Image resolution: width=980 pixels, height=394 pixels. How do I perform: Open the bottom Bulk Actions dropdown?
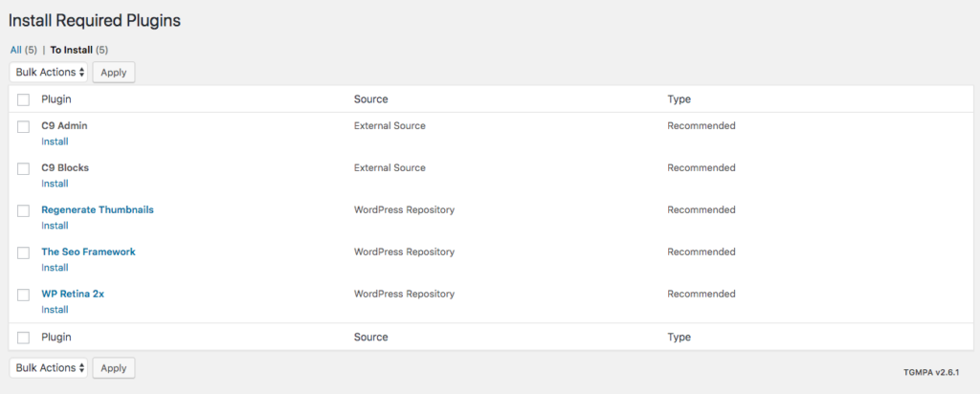[x=49, y=368]
